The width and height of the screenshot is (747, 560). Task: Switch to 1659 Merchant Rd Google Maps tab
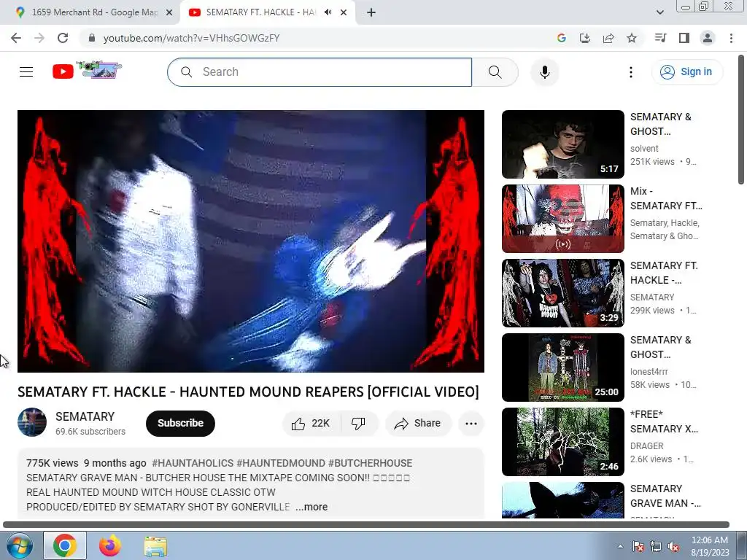[90, 12]
